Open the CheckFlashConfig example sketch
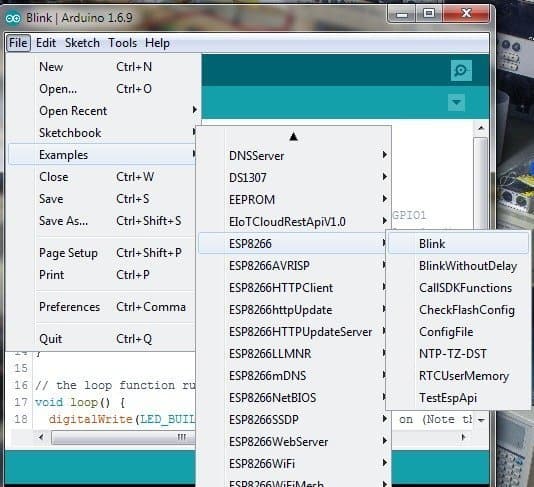Viewport: 534px width, 487px height. (458, 310)
